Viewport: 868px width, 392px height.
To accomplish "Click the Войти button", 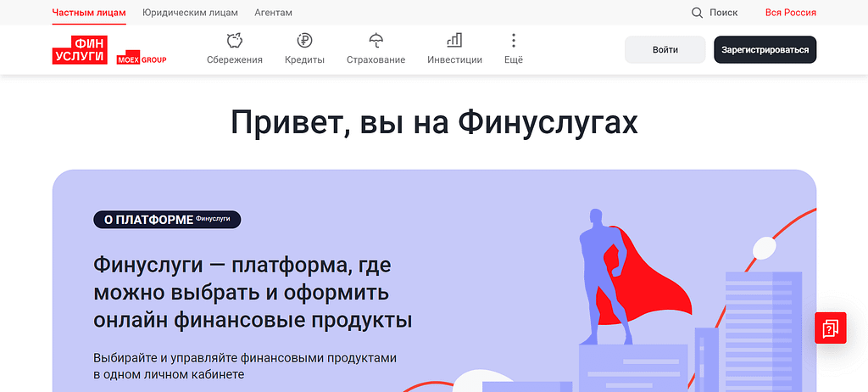I will pos(665,50).
